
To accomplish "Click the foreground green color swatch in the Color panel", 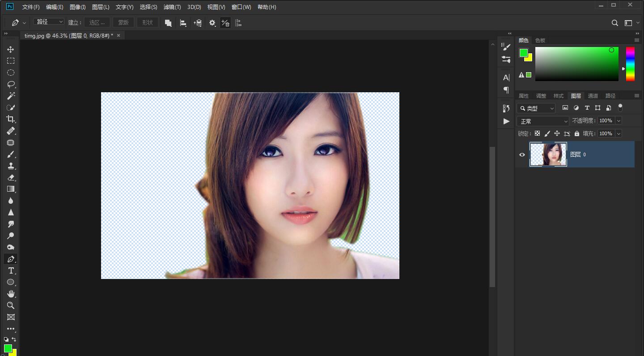I will pyautogui.click(x=523, y=53).
